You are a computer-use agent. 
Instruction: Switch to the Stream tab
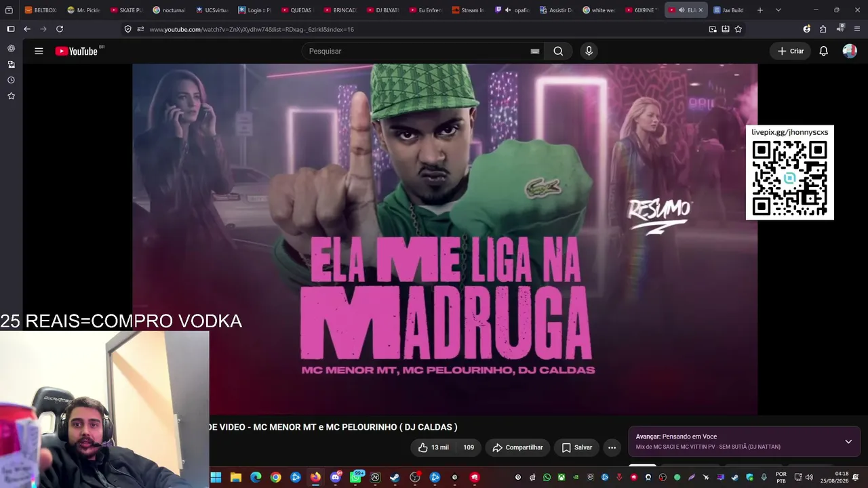click(469, 10)
